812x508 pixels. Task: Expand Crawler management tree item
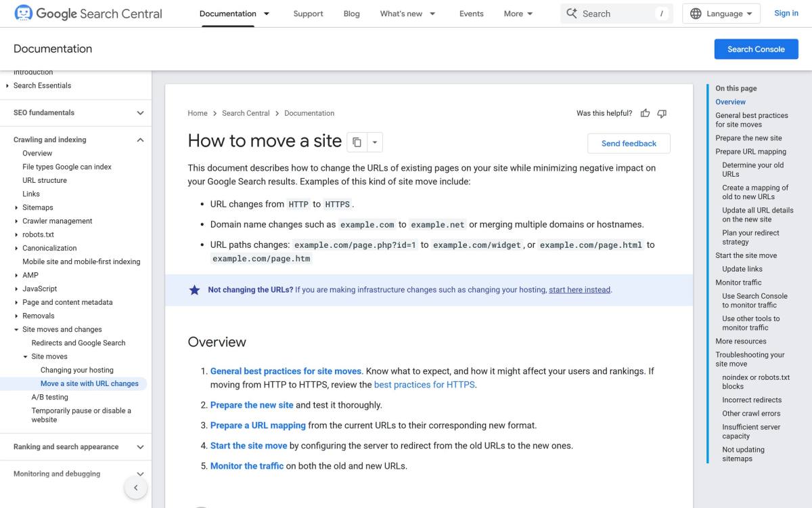click(16, 221)
